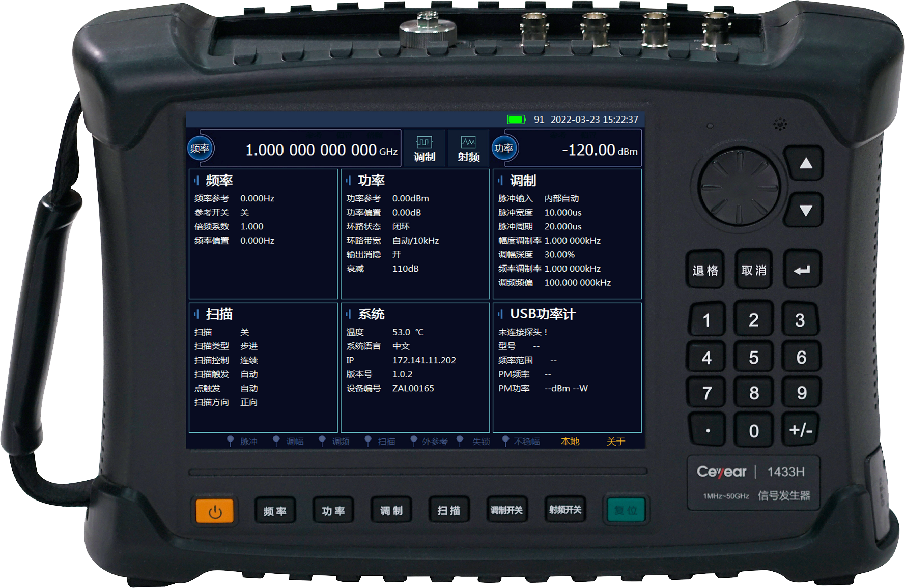The width and height of the screenshot is (905, 588).
Task: Click the battery status indicator
Action: 516,120
